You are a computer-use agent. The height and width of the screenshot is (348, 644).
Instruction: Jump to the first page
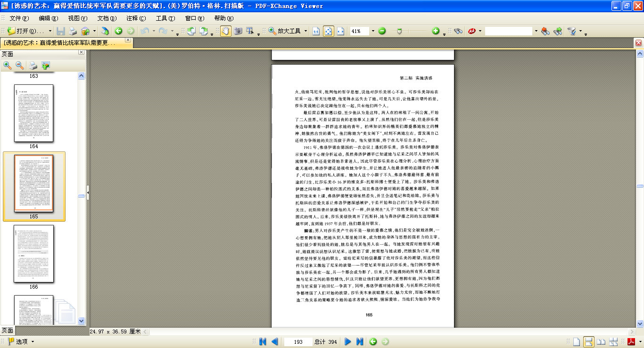263,342
